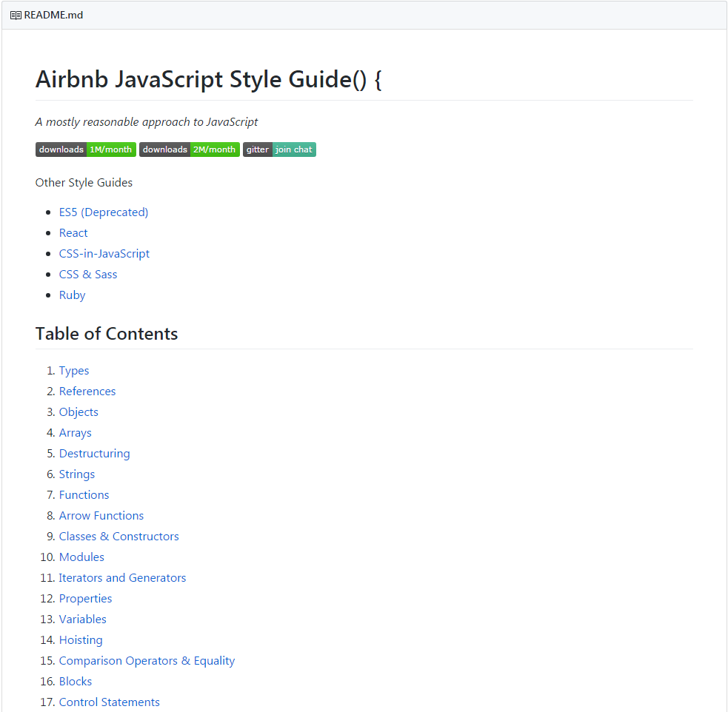
Task: Go to the Arrow Functions section
Action: [101, 516]
